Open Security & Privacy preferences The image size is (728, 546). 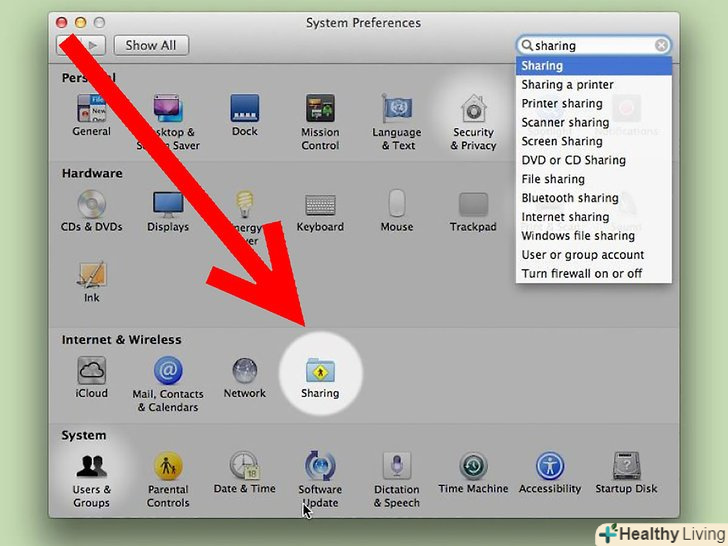(473, 122)
